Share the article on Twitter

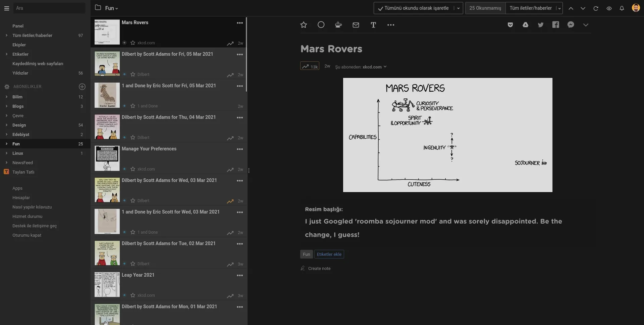(541, 25)
